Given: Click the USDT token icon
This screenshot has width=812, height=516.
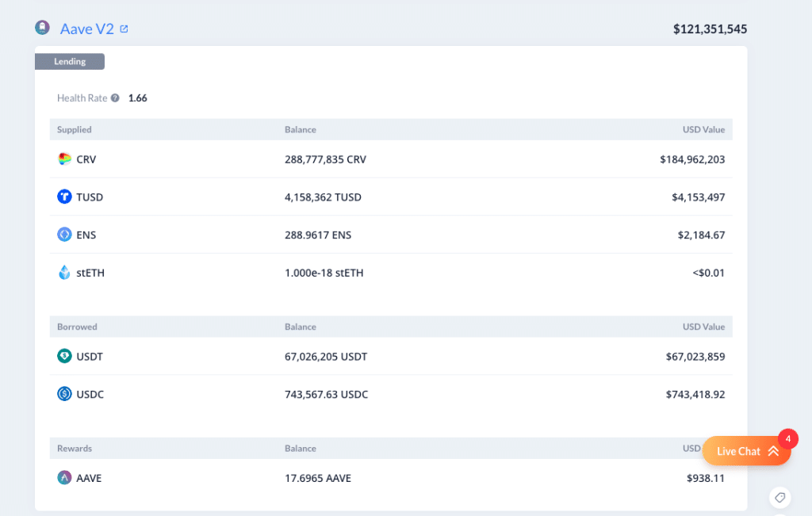Looking at the screenshot, I should (x=64, y=356).
